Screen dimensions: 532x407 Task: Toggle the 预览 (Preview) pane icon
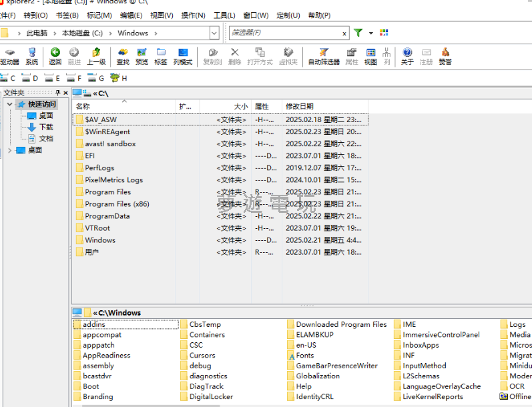pyautogui.click(x=142, y=55)
